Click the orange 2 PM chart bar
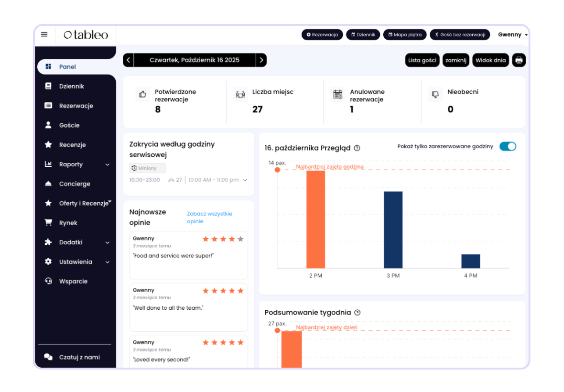This screenshot has height=392, width=564. click(315, 219)
